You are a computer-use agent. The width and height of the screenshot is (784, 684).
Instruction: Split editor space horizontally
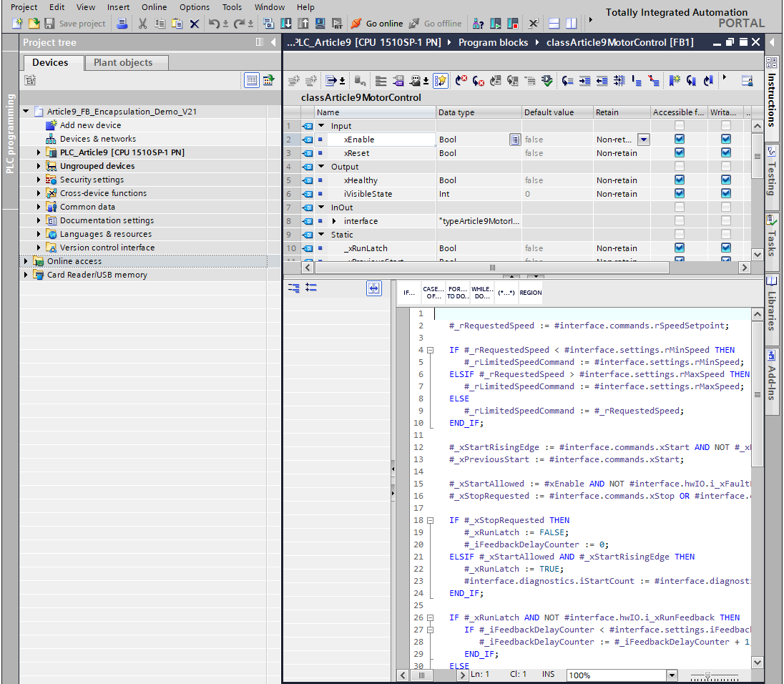(x=554, y=23)
